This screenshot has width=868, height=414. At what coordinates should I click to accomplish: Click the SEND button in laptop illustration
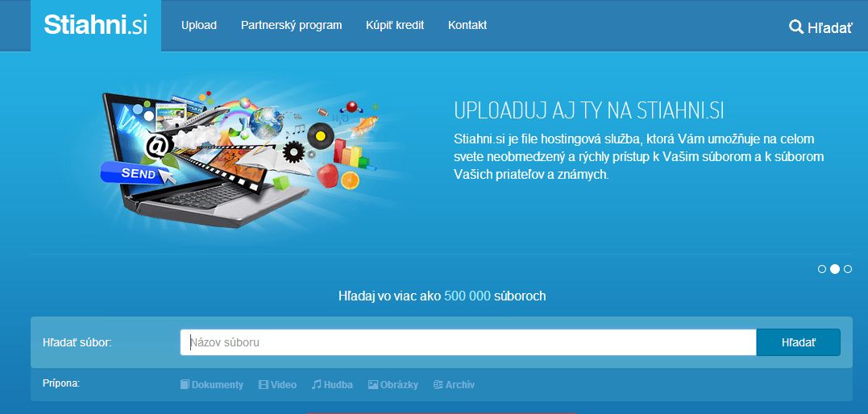pyautogui.click(x=134, y=173)
